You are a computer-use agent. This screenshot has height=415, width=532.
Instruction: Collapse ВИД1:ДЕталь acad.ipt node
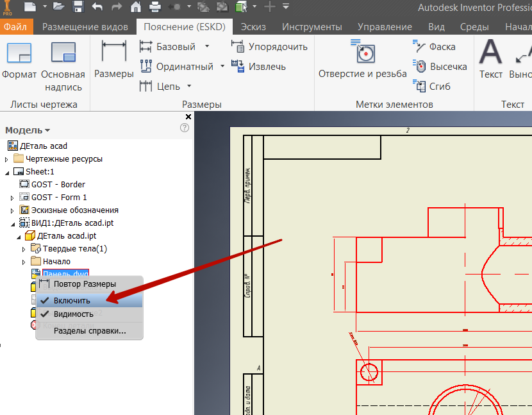click(x=13, y=224)
